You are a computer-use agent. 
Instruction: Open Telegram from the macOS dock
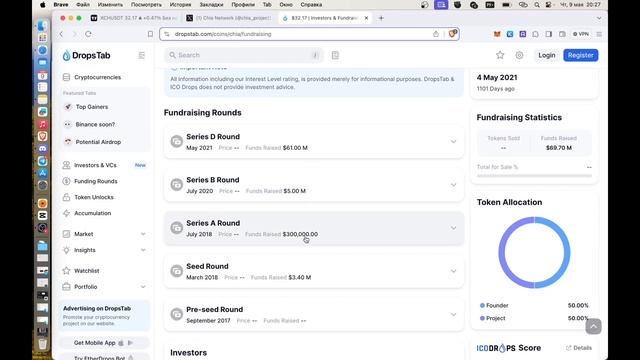(x=42, y=161)
